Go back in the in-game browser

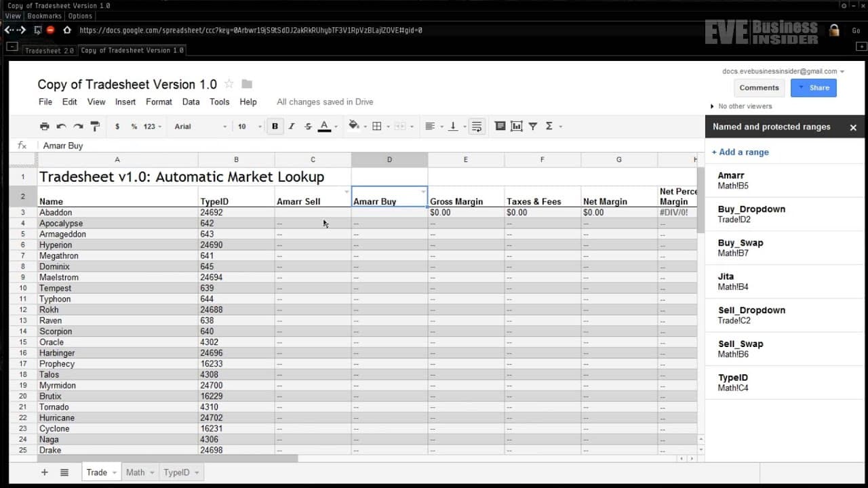(8, 30)
